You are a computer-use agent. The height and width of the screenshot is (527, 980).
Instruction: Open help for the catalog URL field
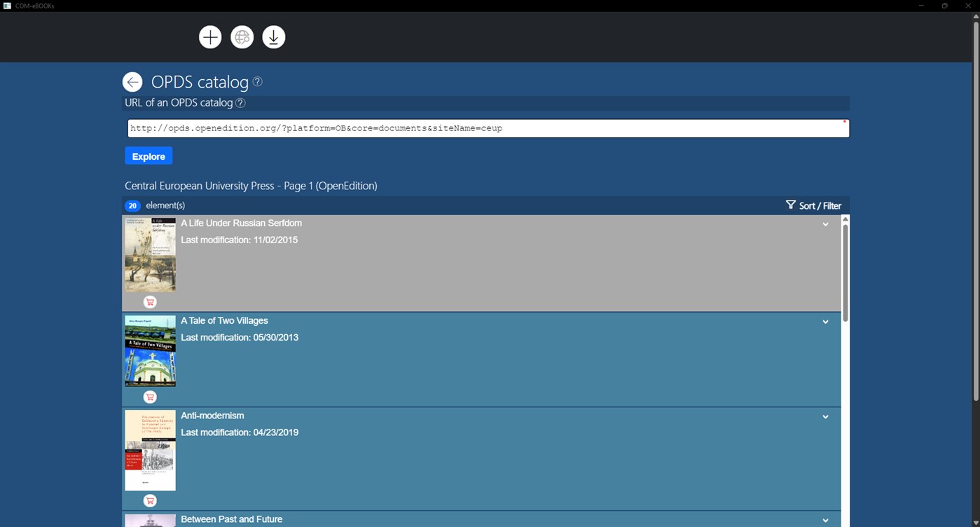240,102
